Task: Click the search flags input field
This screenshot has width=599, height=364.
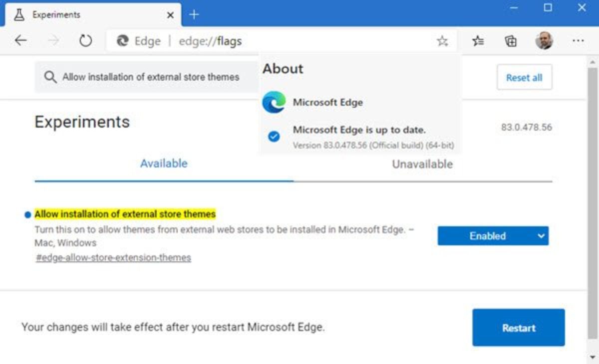Action: coord(150,77)
